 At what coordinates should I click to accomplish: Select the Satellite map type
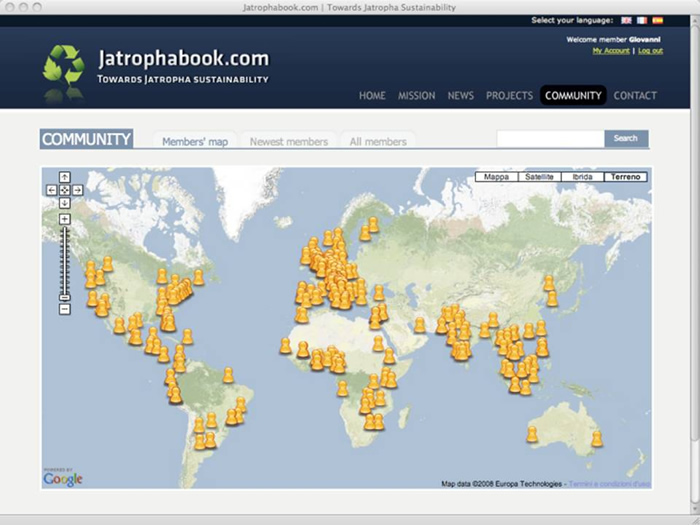click(x=539, y=177)
